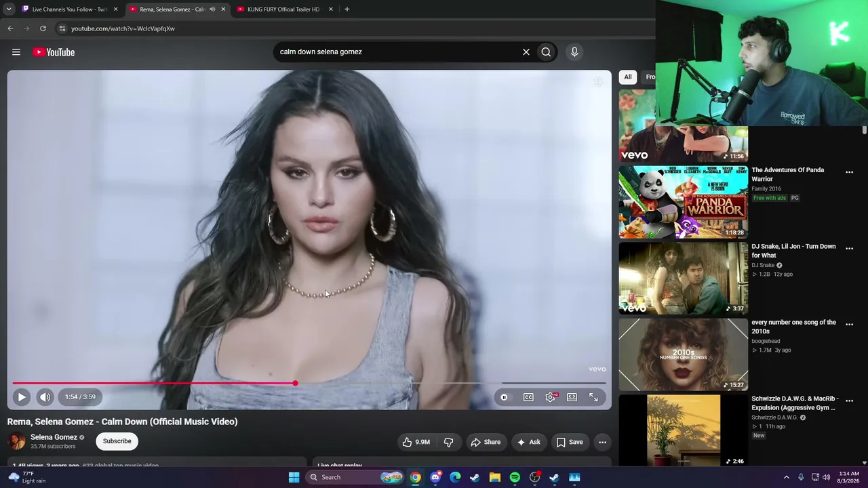868x488 pixels.
Task: Close the Rema, Selena Gomez tab
Action: pyautogui.click(x=223, y=9)
